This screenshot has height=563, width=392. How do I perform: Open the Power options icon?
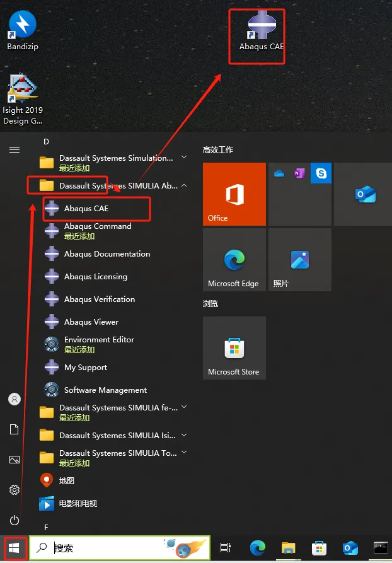click(x=14, y=520)
